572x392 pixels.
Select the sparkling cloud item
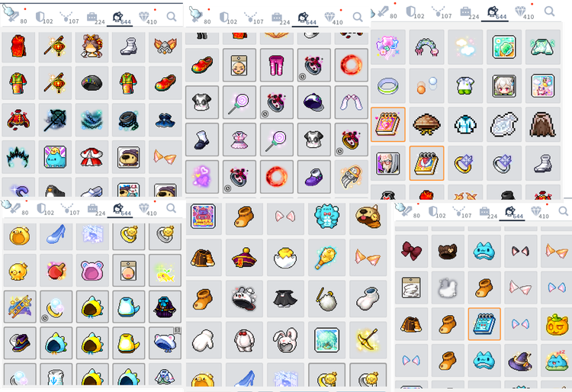pos(465,47)
